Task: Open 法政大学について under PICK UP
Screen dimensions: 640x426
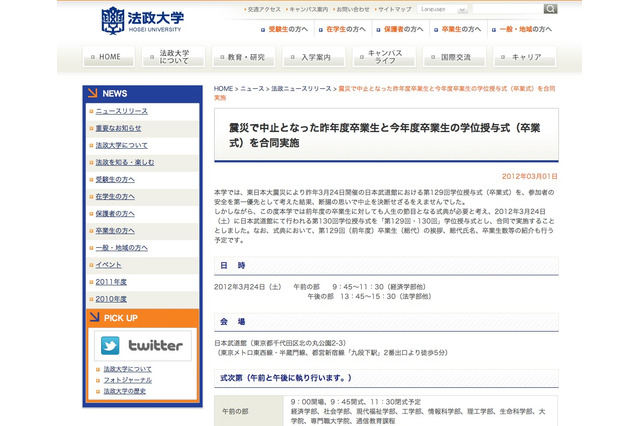Action: coord(127,369)
